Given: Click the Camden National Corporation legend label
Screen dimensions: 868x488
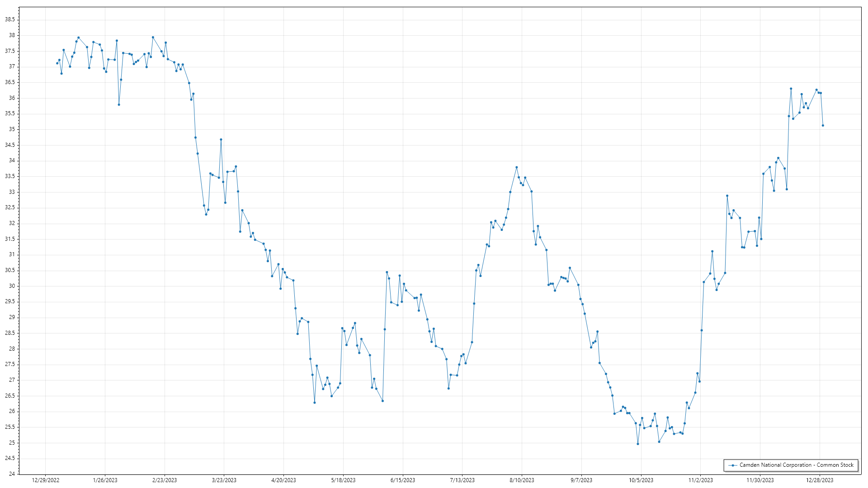Looking at the screenshot, I should (x=796, y=465).
